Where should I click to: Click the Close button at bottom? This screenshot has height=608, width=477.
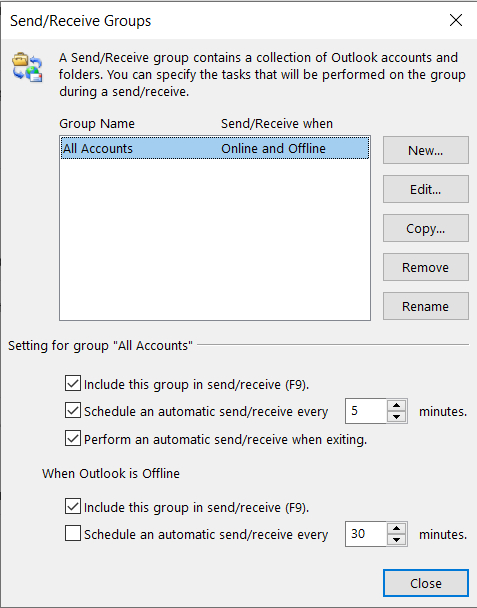click(x=425, y=583)
